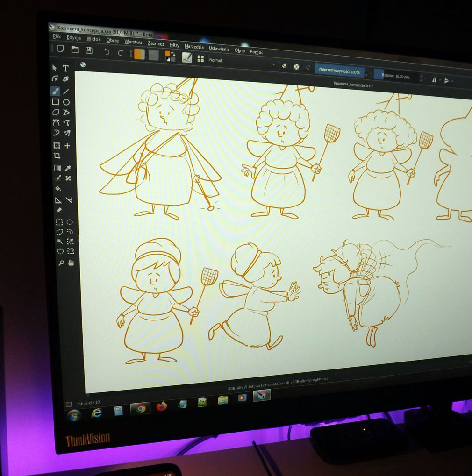Open the Filtry menu
The width and height of the screenshot is (472, 476).
174,45
